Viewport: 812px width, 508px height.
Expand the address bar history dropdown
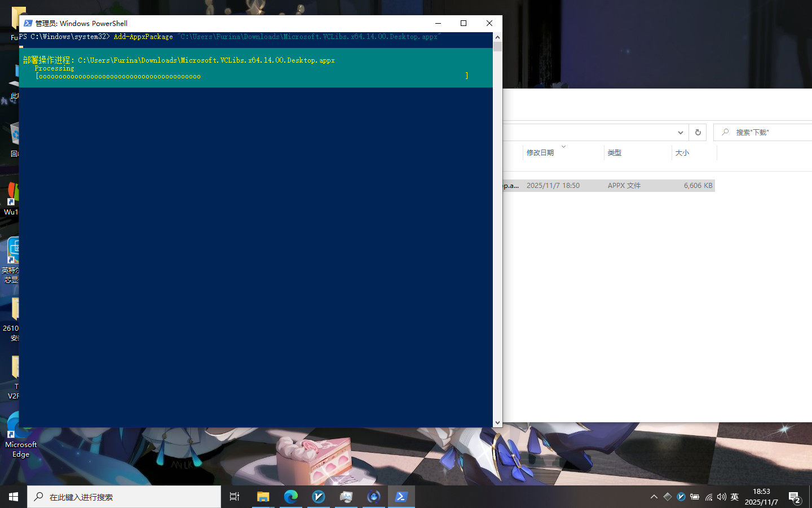[680, 132]
